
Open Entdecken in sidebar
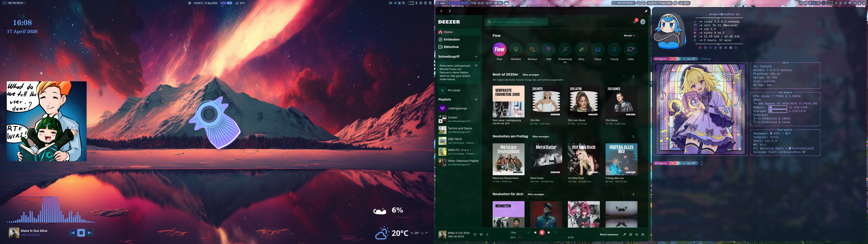(x=452, y=40)
